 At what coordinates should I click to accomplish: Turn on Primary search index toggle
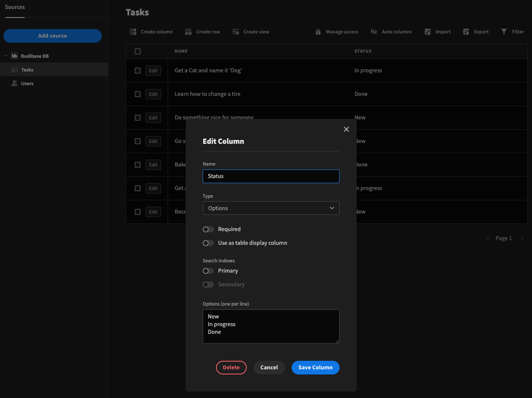coord(208,271)
